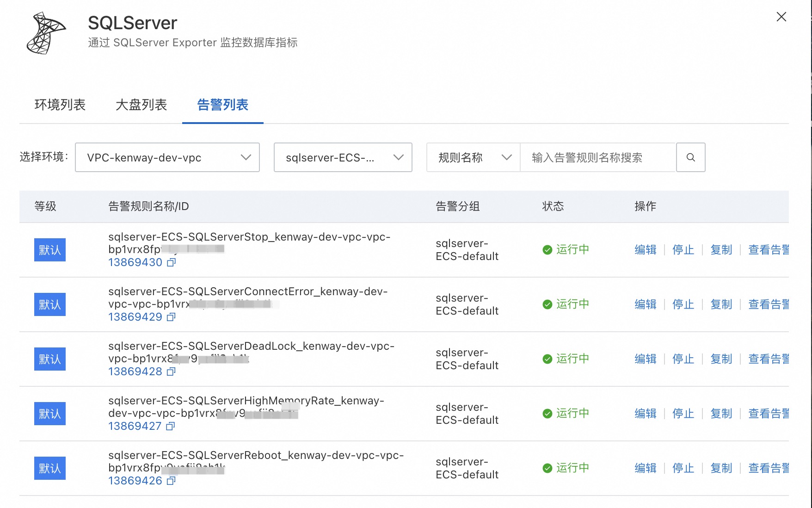
Task: View alerts for SQLServerDeadLock rule
Action: point(769,359)
